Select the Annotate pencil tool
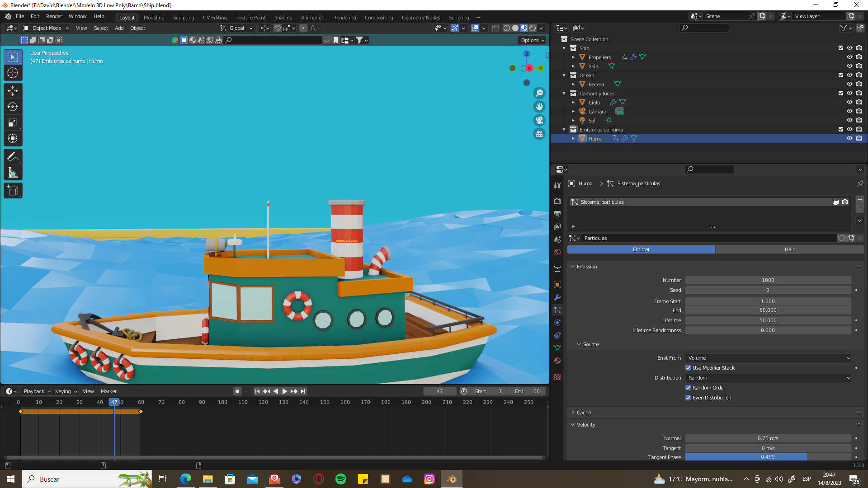Screen dimensions: 868x488 point(13,157)
